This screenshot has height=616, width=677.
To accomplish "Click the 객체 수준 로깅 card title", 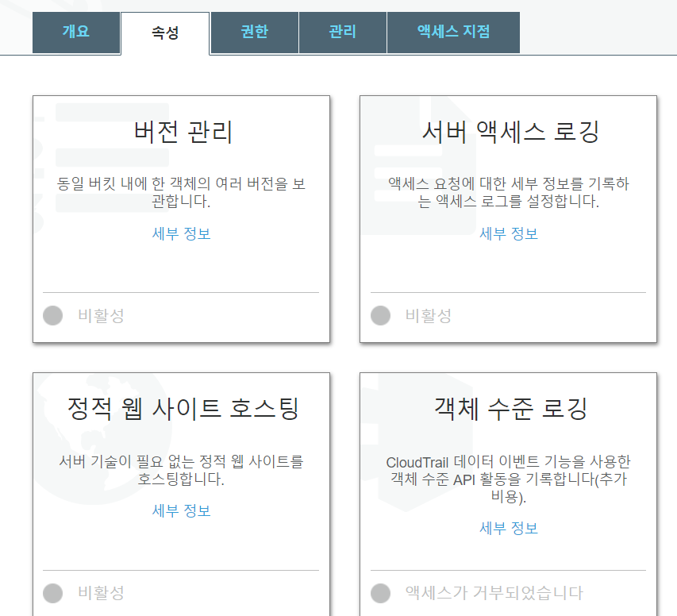I will coord(510,408).
